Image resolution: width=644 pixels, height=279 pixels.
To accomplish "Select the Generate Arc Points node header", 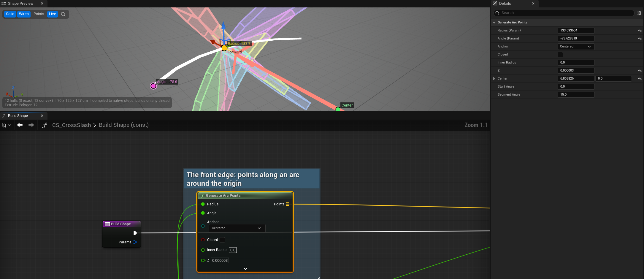I will pos(245,196).
